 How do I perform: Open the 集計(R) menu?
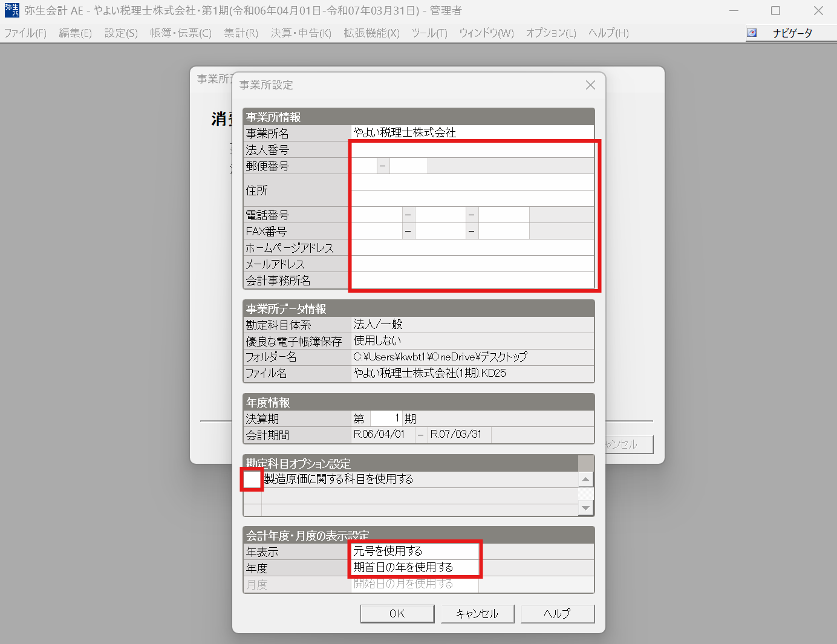241,33
